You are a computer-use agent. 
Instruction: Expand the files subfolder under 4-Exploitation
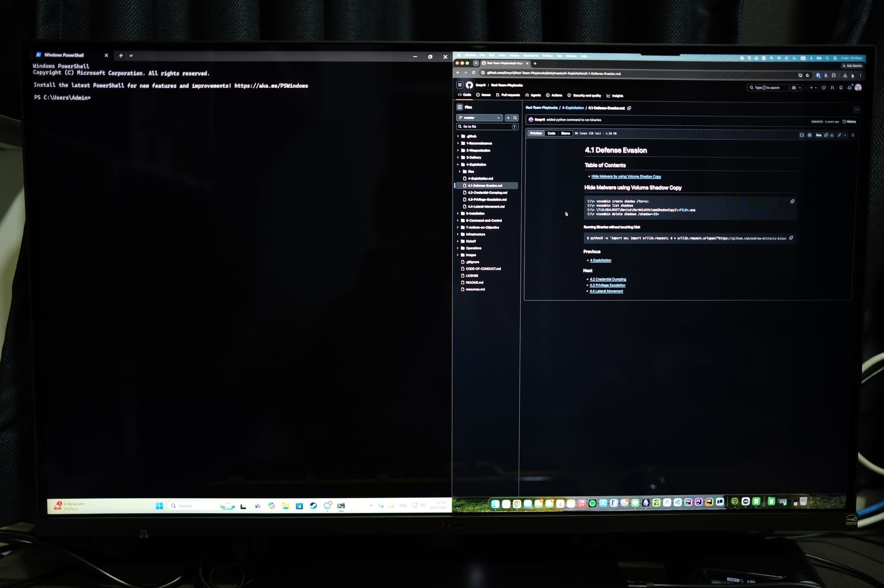click(x=460, y=171)
